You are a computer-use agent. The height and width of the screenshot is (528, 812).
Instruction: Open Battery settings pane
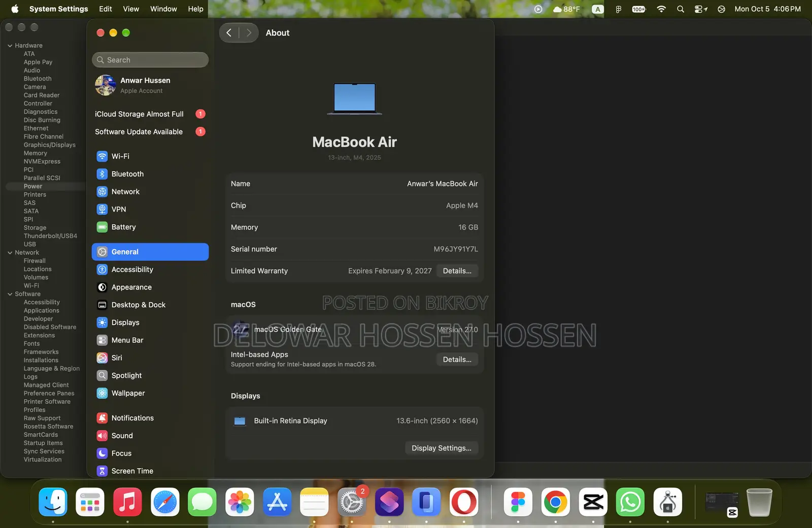click(x=150, y=227)
